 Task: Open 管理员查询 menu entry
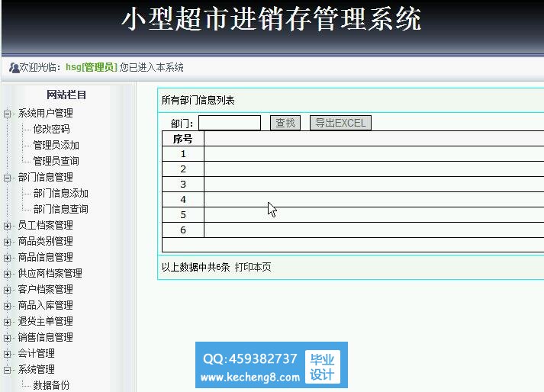(x=56, y=161)
